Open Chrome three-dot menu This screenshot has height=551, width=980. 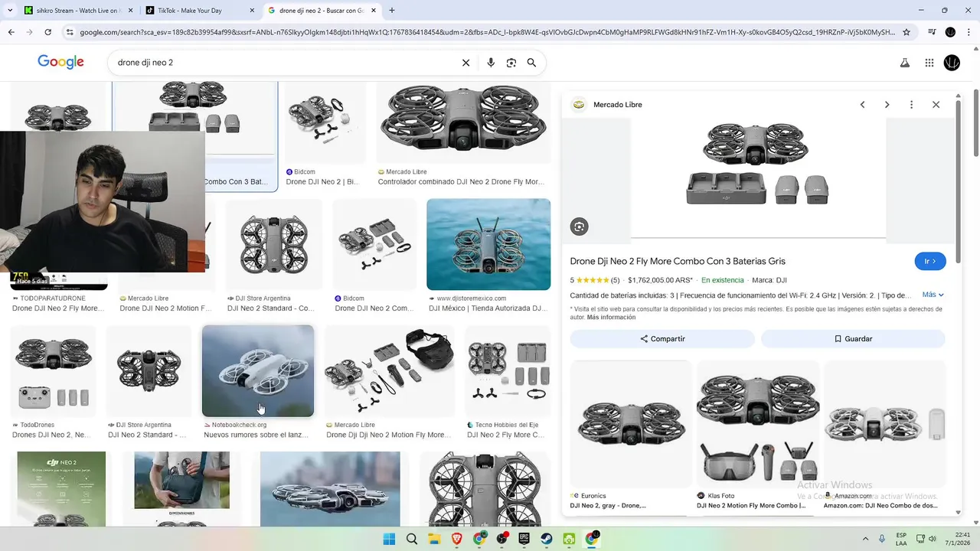[968, 32]
